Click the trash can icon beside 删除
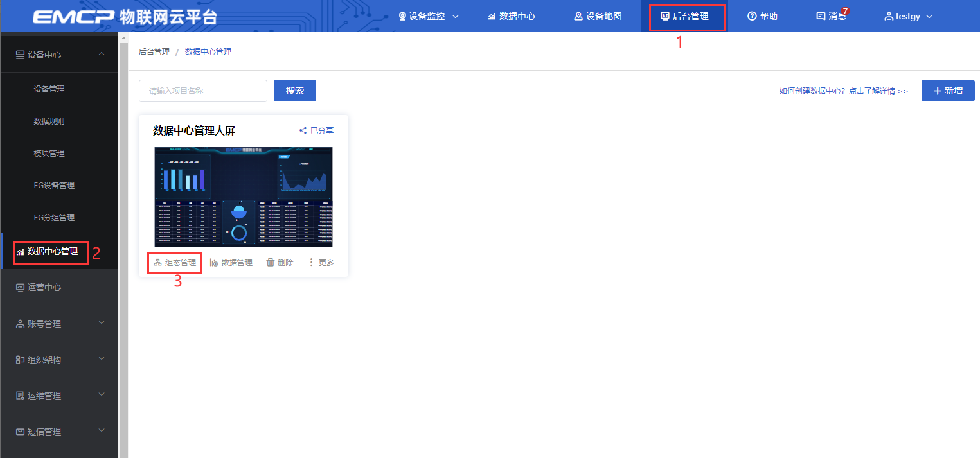Image resolution: width=980 pixels, height=458 pixels. [271, 262]
